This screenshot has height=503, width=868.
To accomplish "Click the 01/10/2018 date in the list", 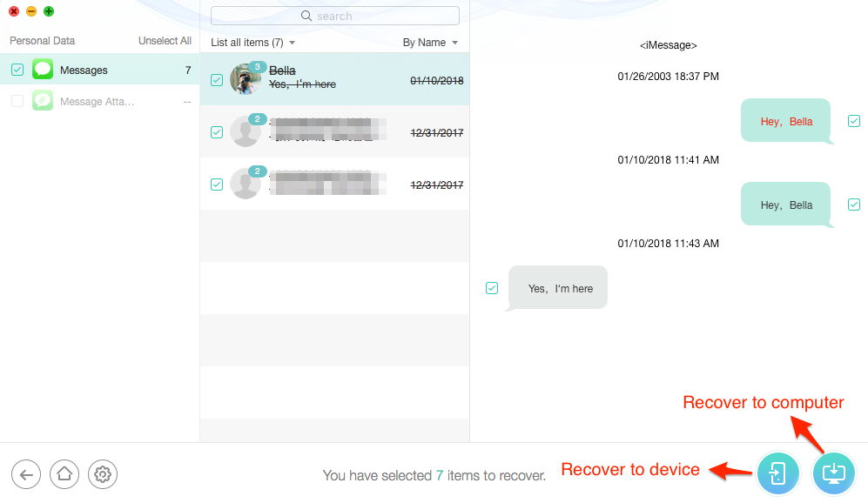I will (437, 81).
